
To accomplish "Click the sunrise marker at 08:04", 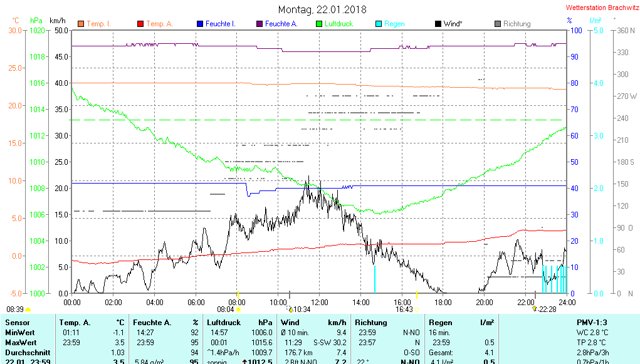I will 238,309.
